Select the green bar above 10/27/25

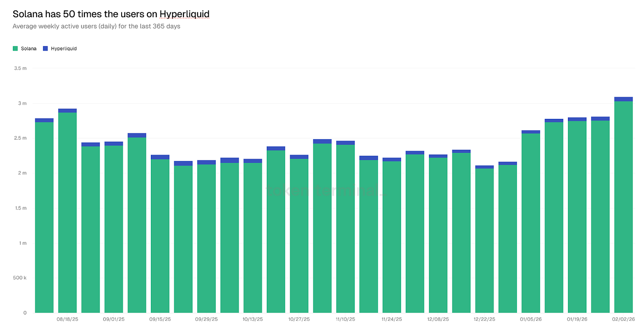coord(299,236)
